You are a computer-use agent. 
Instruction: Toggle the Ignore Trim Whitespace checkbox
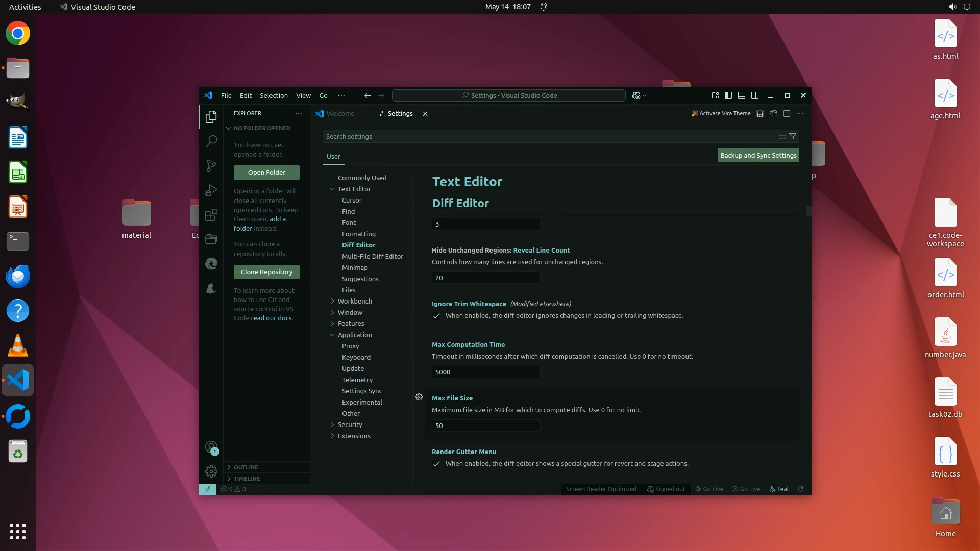[x=436, y=316]
